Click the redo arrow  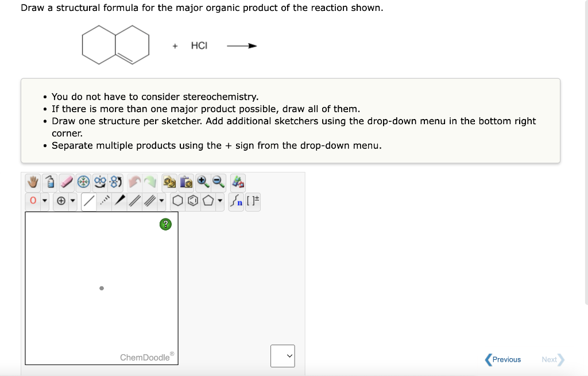(x=150, y=182)
